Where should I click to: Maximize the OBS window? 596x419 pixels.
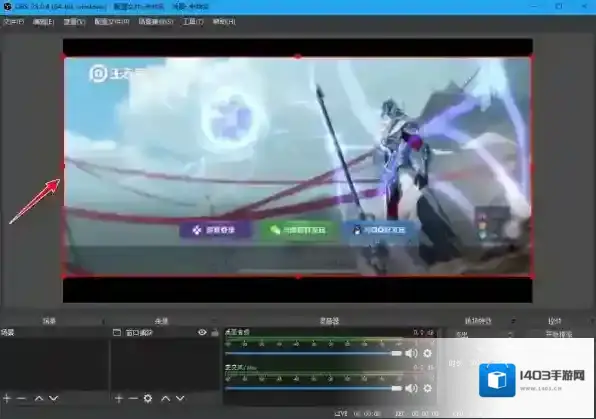(559, 6)
